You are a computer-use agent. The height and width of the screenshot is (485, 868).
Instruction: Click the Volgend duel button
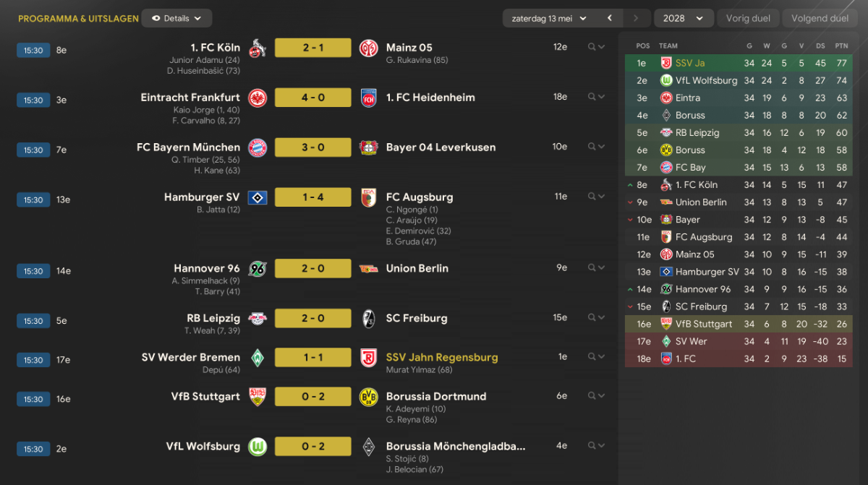tap(820, 18)
